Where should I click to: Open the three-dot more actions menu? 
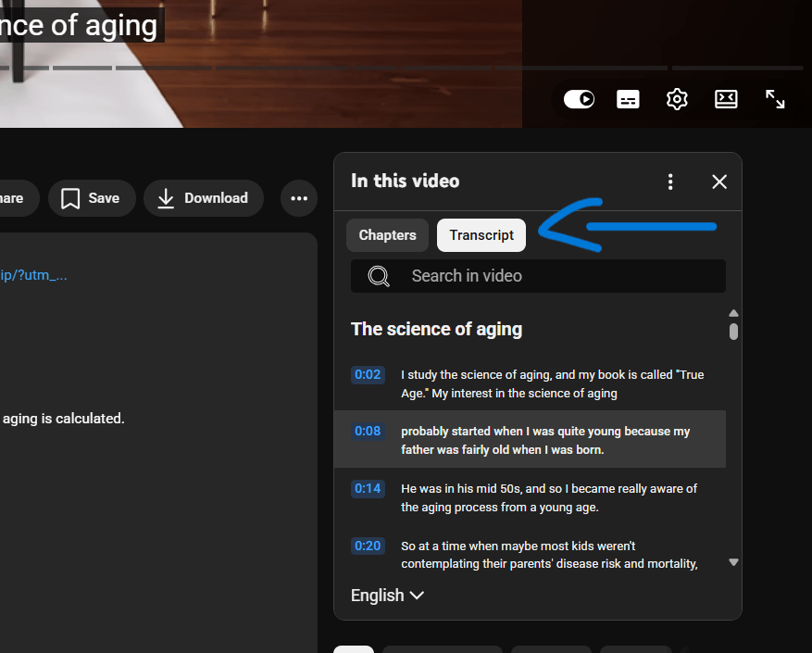298,198
